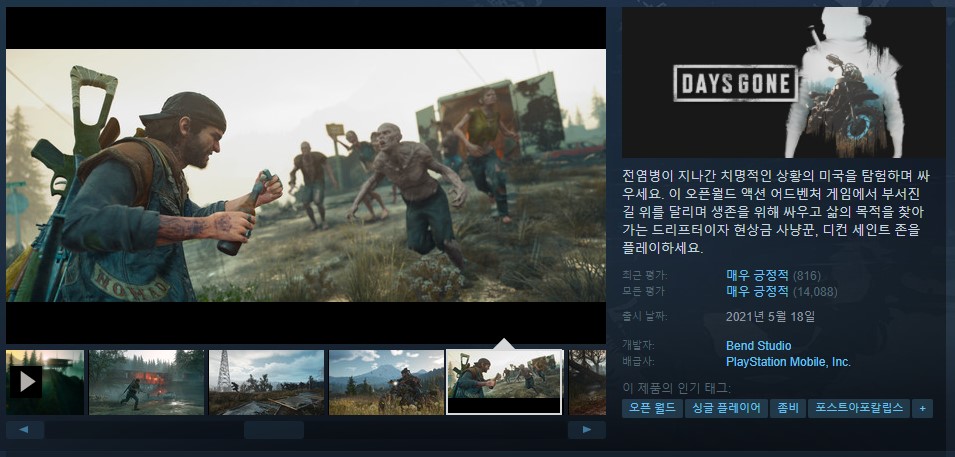The height and width of the screenshot is (457, 955).
Task: Select the radio tower screenshot thumbnail
Action: [266, 382]
